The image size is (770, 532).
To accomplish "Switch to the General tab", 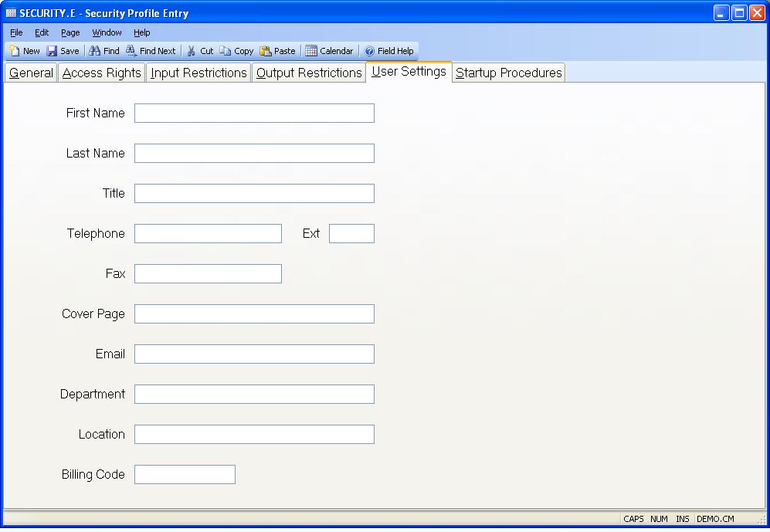I will [31, 73].
